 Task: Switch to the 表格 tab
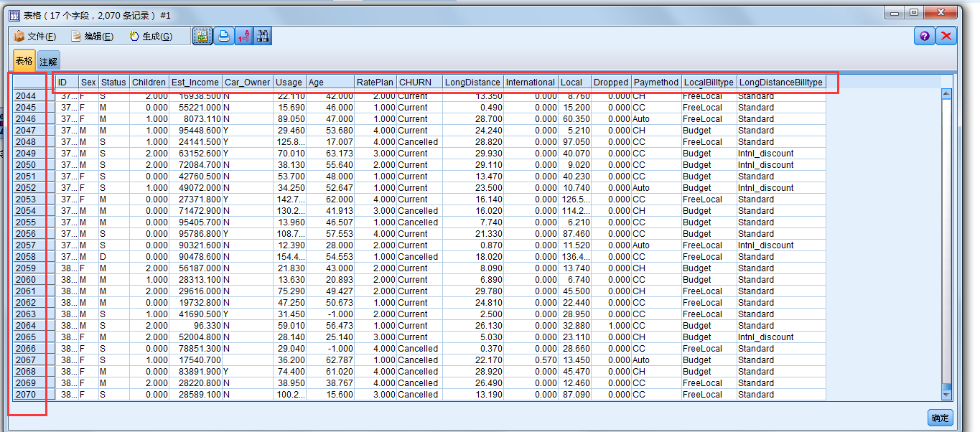tap(23, 60)
